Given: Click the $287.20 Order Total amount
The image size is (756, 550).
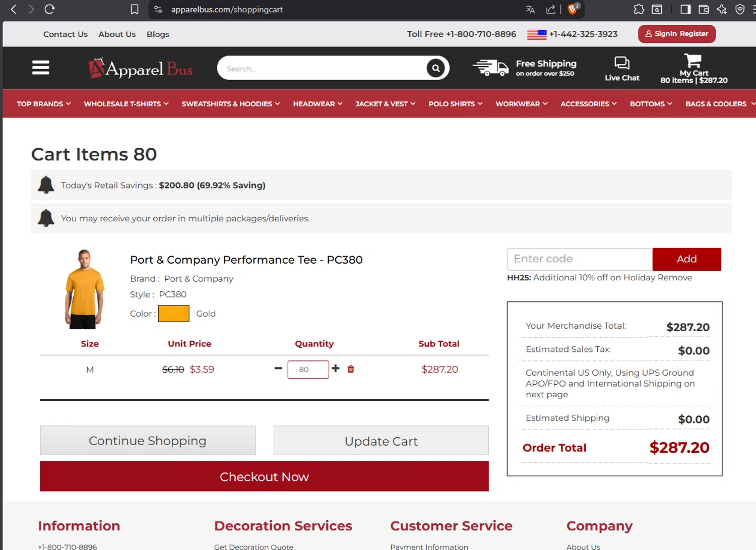Looking at the screenshot, I should click(679, 448).
